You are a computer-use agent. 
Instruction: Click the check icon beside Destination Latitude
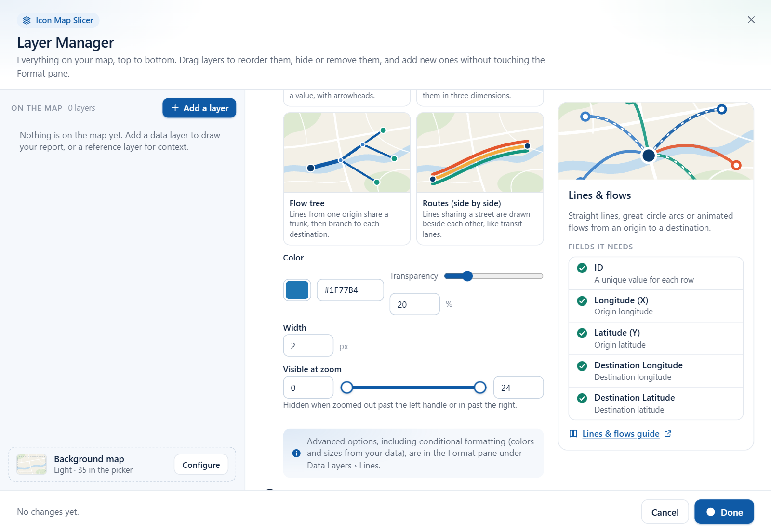[x=582, y=398]
